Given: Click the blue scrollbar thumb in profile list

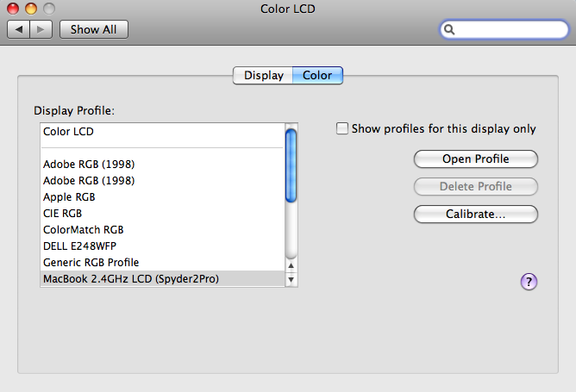Looking at the screenshot, I should point(291,165).
